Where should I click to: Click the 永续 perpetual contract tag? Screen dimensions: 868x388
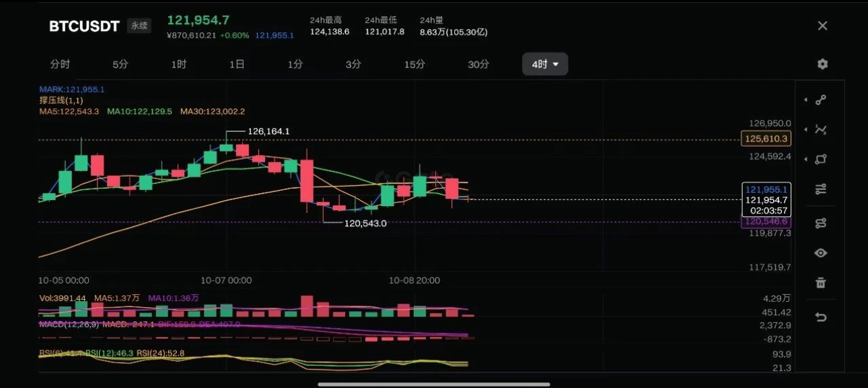tap(139, 26)
